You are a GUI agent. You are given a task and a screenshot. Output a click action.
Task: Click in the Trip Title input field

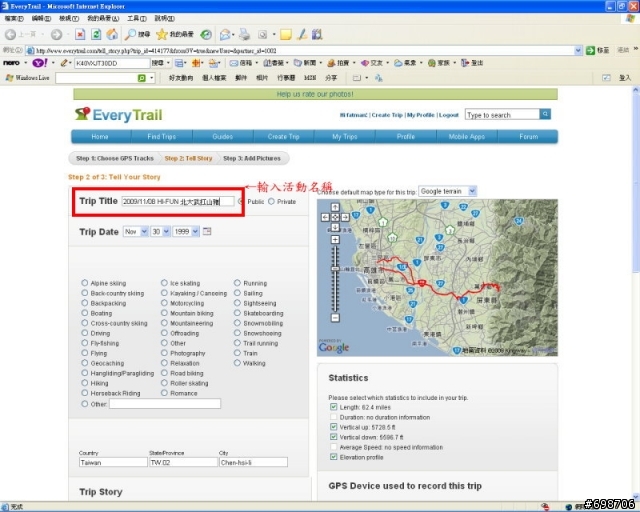pyautogui.click(x=178, y=201)
